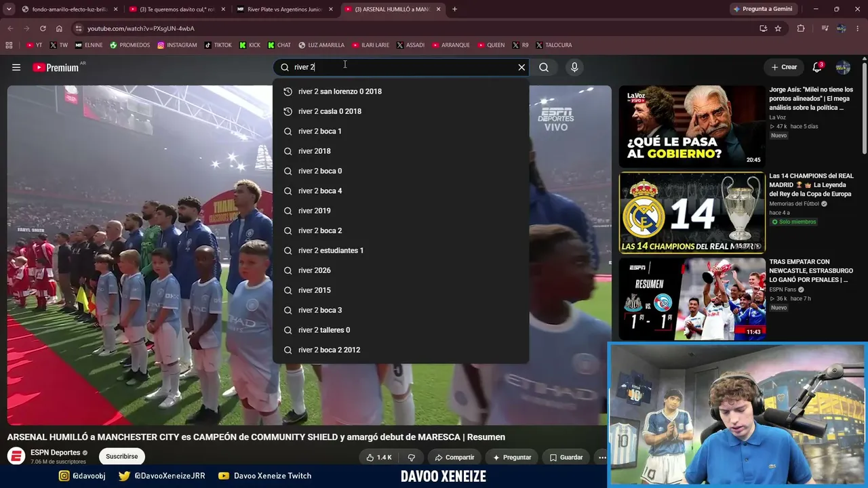Like the video with thumbs up
The height and width of the screenshot is (488, 868).
pyautogui.click(x=379, y=457)
